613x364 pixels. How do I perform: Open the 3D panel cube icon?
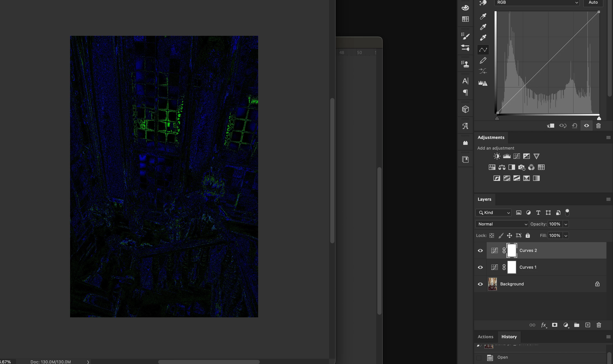click(465, 109)
